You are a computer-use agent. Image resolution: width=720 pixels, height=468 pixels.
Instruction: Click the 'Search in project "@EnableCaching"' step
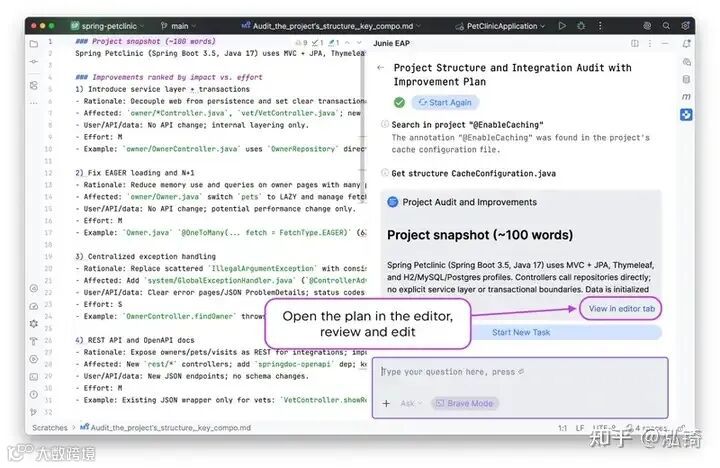pos(467,124)
